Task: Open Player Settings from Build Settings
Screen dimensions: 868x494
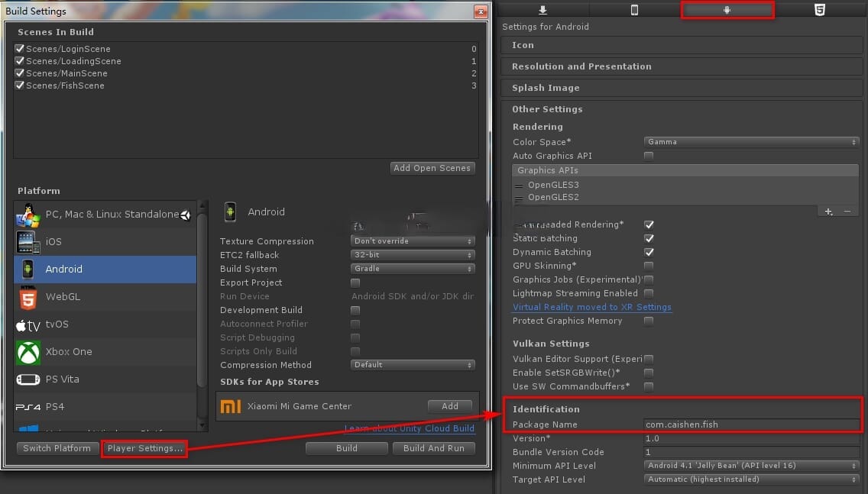Action: (x=144, y=449)
